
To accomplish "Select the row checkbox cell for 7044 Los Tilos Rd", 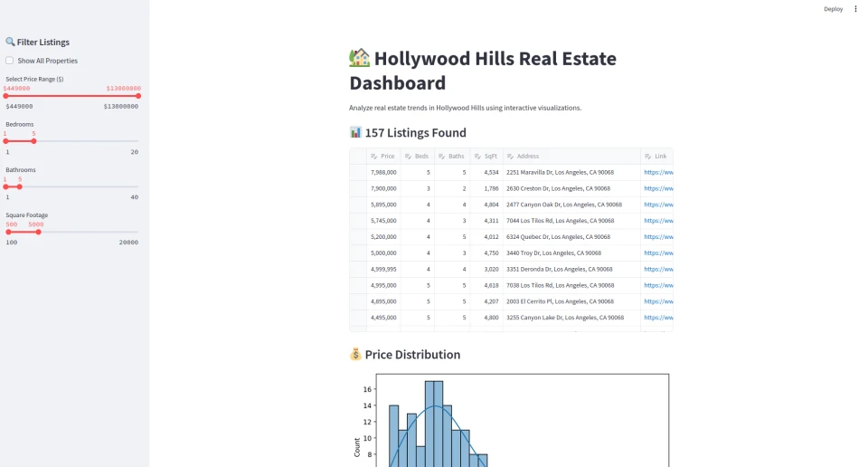I will click(358, 221).
